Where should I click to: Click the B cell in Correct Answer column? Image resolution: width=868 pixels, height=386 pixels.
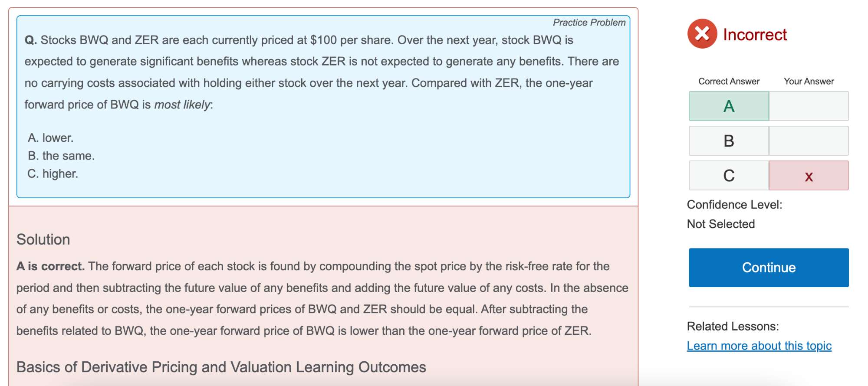(x=729, y=141)
